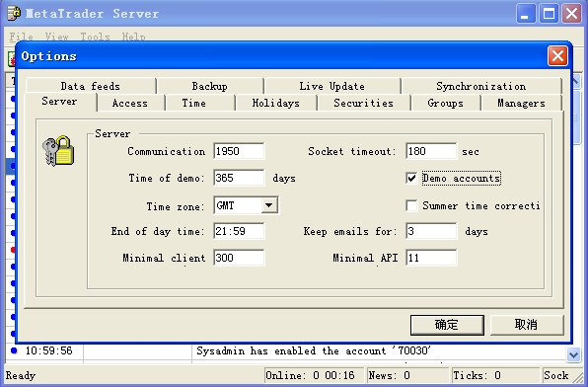This screenshot has width=588, height=387.
Task: Click the Time of demo days field
Action: click(239, 178)
